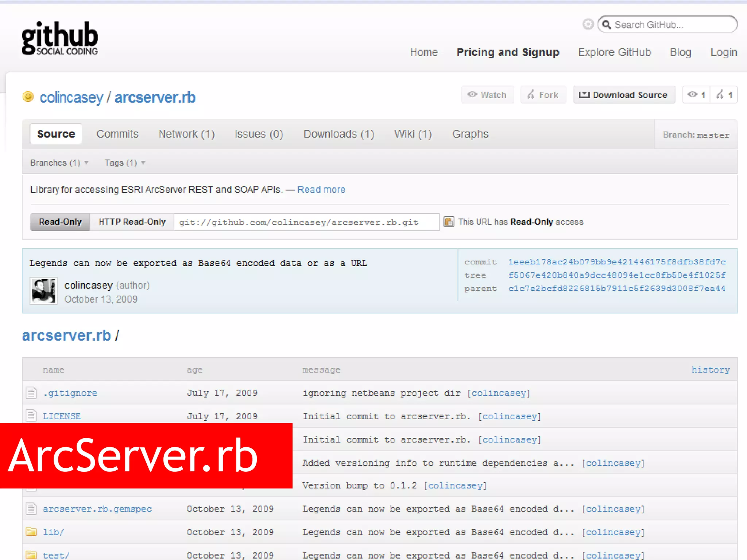
Task: Click the LICENSE file icon
Action: (x=31, y=415)
